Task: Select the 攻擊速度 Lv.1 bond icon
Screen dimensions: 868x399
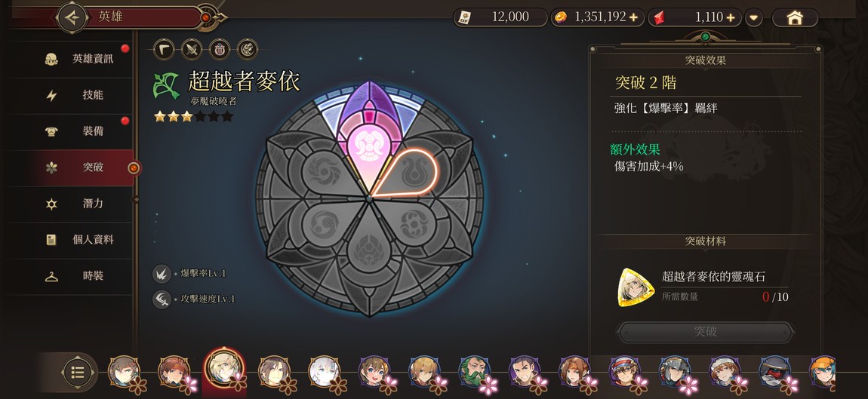Action: point(162,299)
